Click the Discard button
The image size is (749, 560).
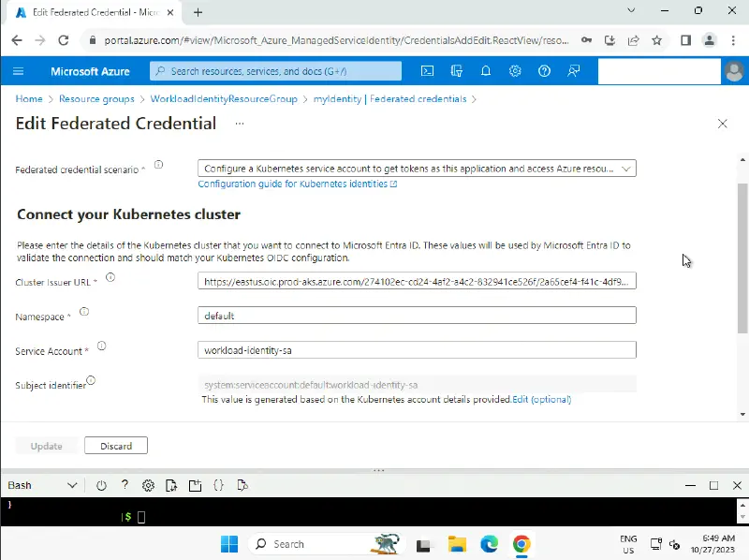(116, 446)
